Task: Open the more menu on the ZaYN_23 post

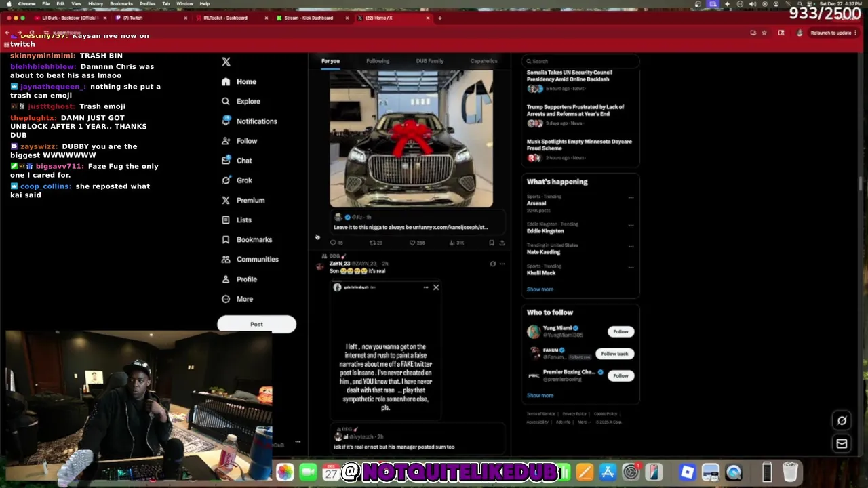Action: (502, 264)
